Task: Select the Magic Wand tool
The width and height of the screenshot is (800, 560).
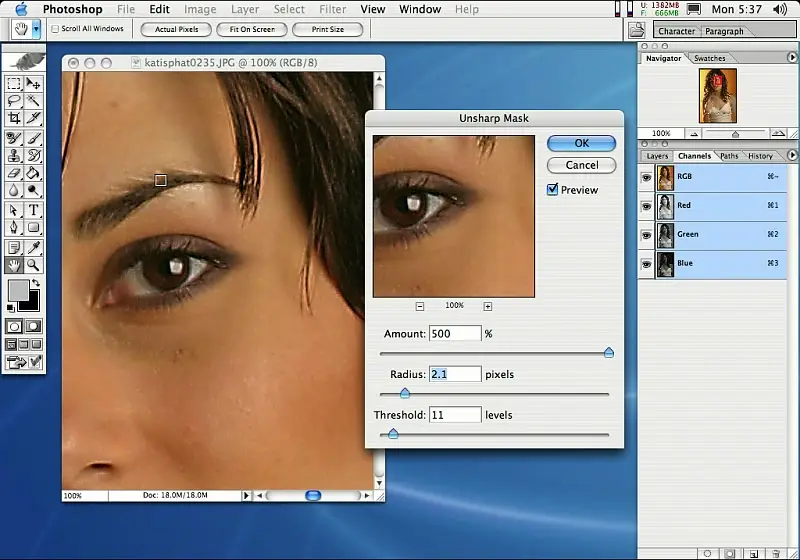Action: (33, 101)
